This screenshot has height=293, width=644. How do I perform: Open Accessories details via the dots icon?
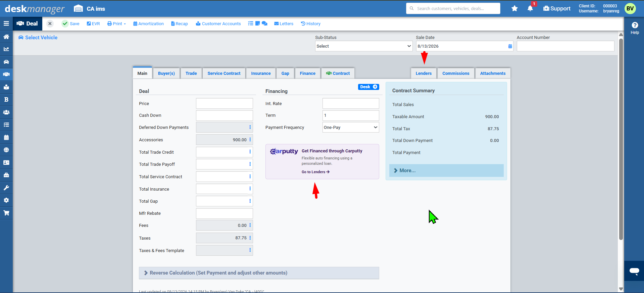(250, 140)
